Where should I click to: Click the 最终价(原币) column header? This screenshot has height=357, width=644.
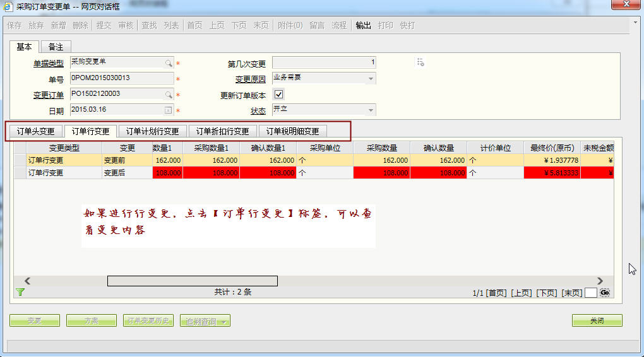(x=552, y=148)
